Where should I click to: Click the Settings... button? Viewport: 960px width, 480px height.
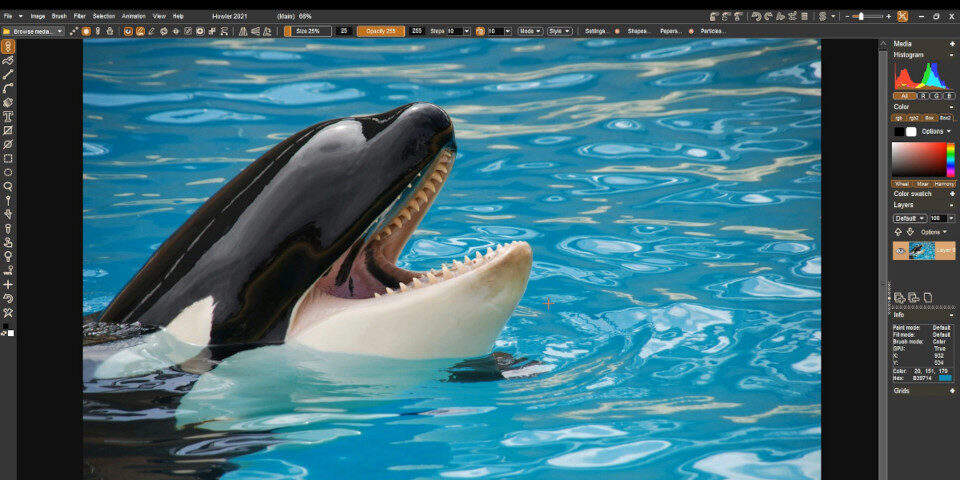597,31
